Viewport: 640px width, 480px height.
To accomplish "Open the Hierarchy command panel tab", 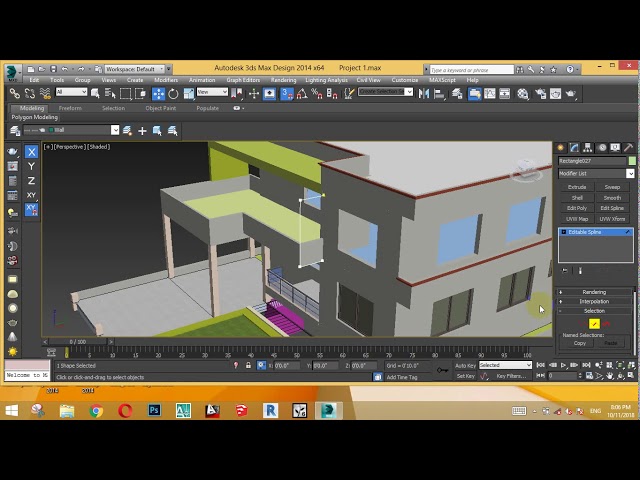I will (x=588, y=147).
